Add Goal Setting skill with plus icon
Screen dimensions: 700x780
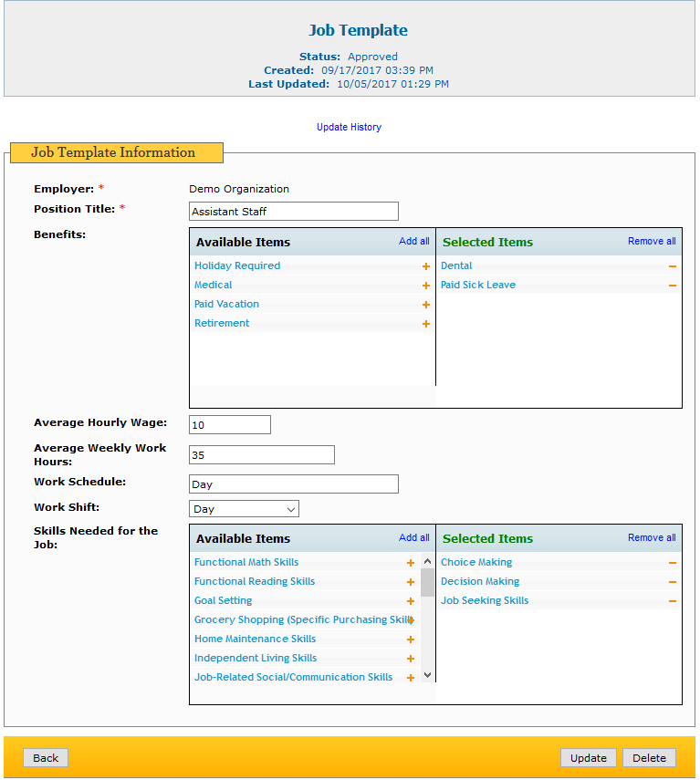(x=411, y=601)
